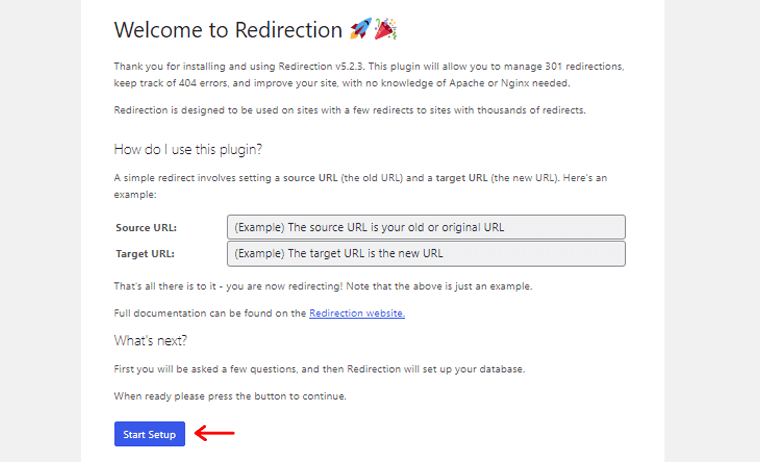Focus the Target URL example field
760x462 pixels.
coord(426,254)
